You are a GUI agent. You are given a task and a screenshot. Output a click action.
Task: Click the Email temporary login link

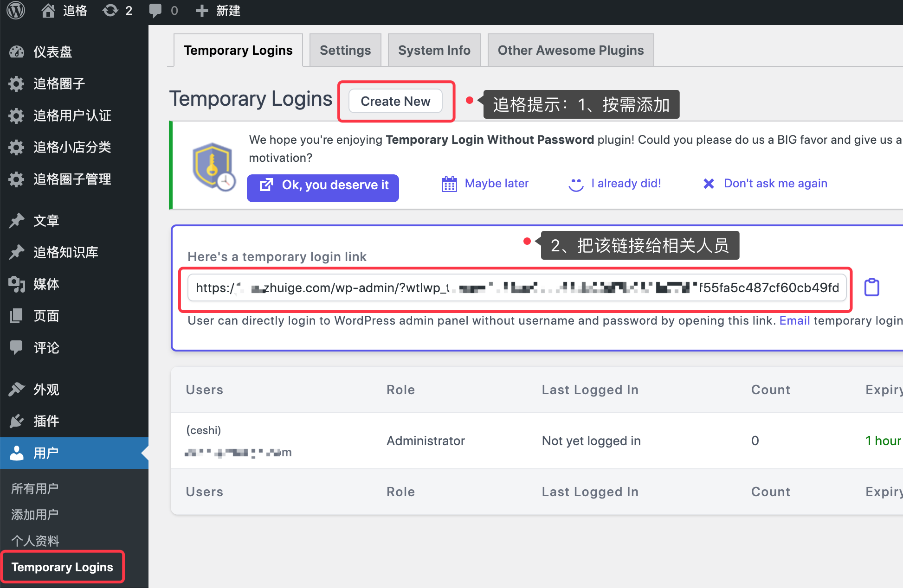(794, 320)
